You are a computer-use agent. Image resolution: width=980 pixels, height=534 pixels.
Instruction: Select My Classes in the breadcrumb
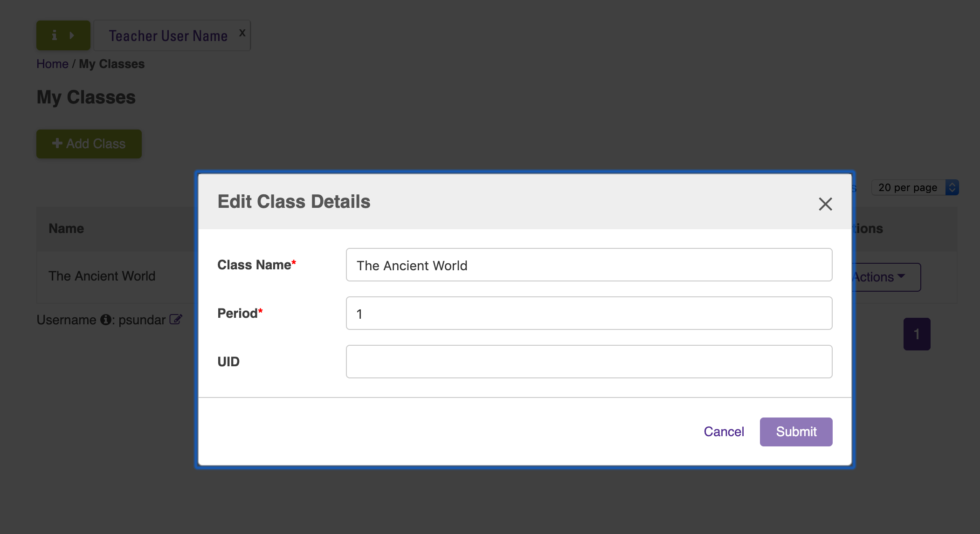pos(111,64)
